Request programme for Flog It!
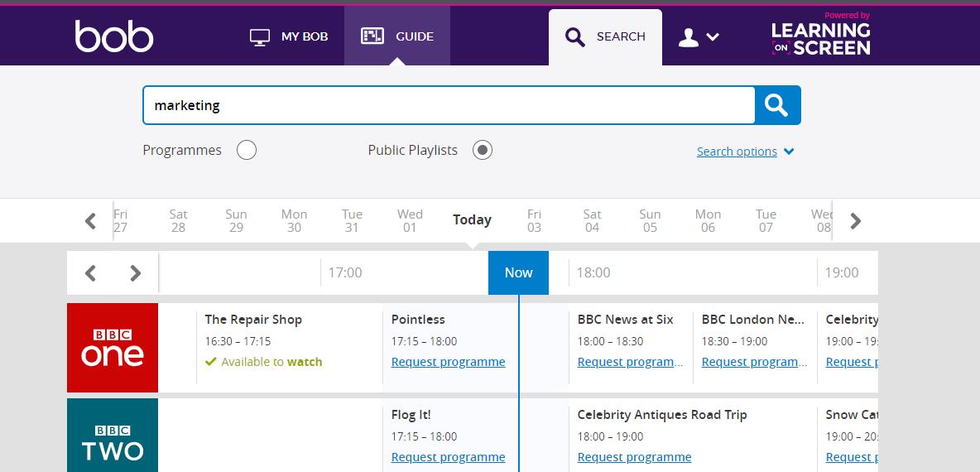This screenshot has width=980, height=472. point(448,457)
